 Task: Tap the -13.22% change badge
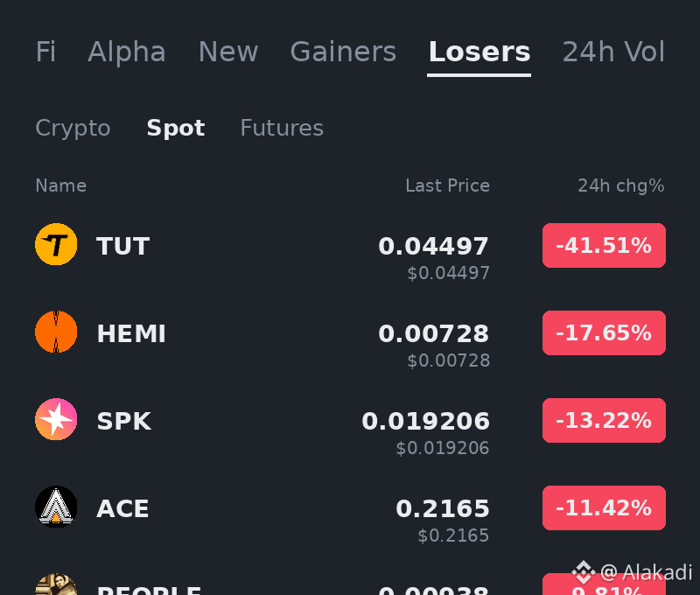604,421
